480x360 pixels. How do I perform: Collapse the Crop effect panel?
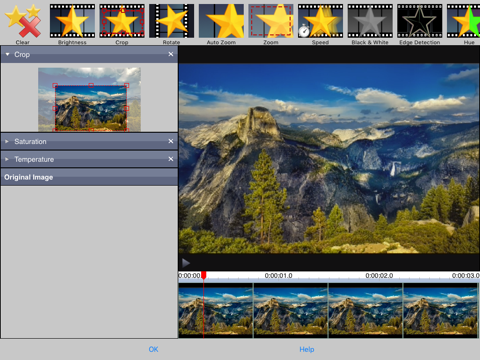coord(7,54)
